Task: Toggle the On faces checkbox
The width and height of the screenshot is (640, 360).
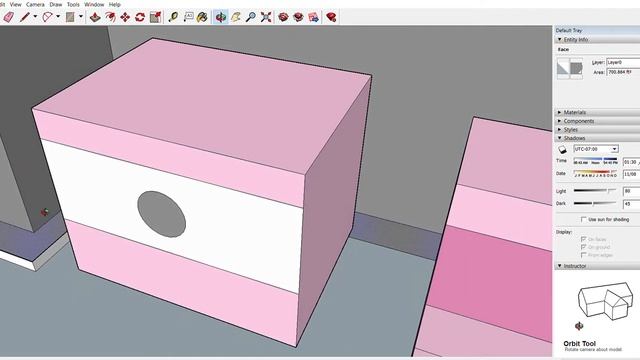Action: [x=584, y=239]
